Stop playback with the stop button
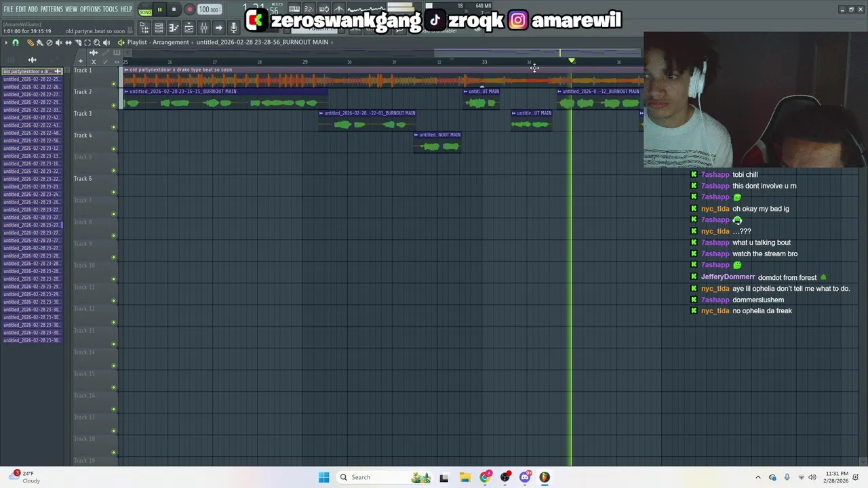 coord(174,10)
